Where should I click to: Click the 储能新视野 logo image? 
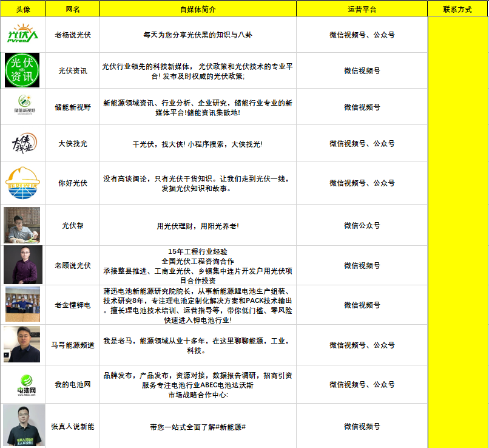(x=23, y=105)
